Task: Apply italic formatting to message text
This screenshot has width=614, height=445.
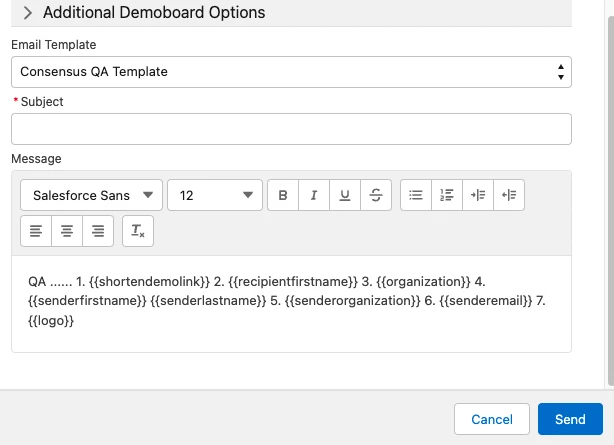Action: tap(314, 195)
